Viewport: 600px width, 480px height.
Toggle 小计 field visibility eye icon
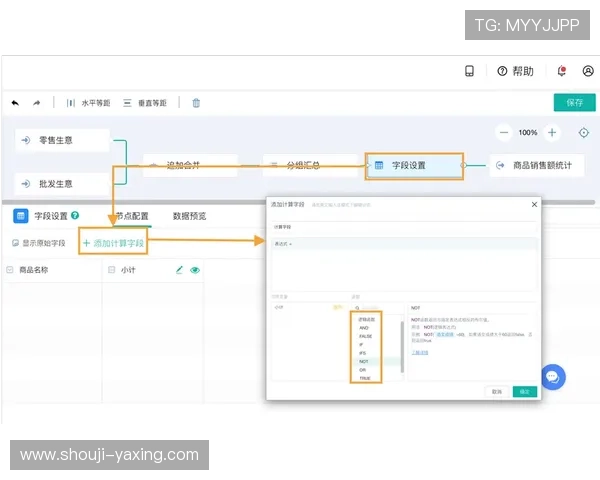coord(195,270)
